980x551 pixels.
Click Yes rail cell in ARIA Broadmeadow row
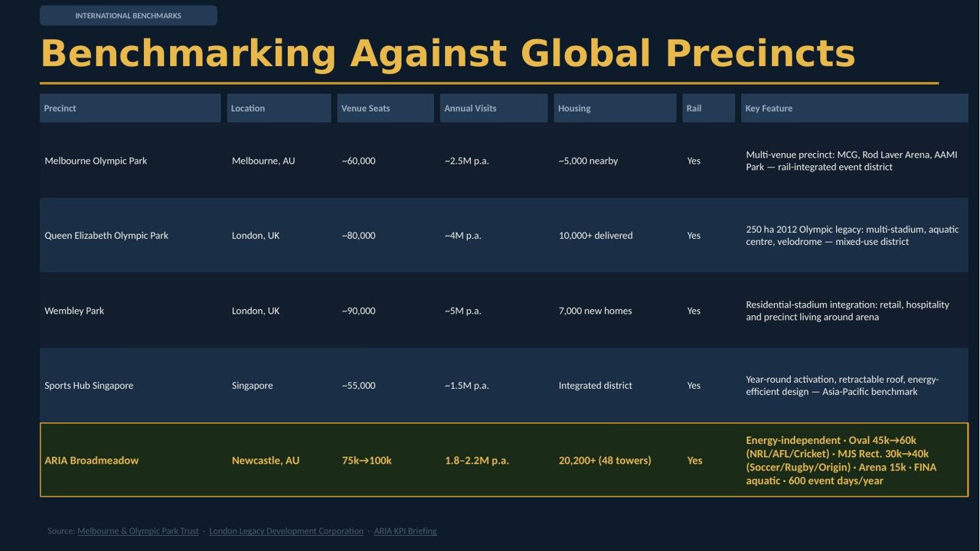click(694, 461)
